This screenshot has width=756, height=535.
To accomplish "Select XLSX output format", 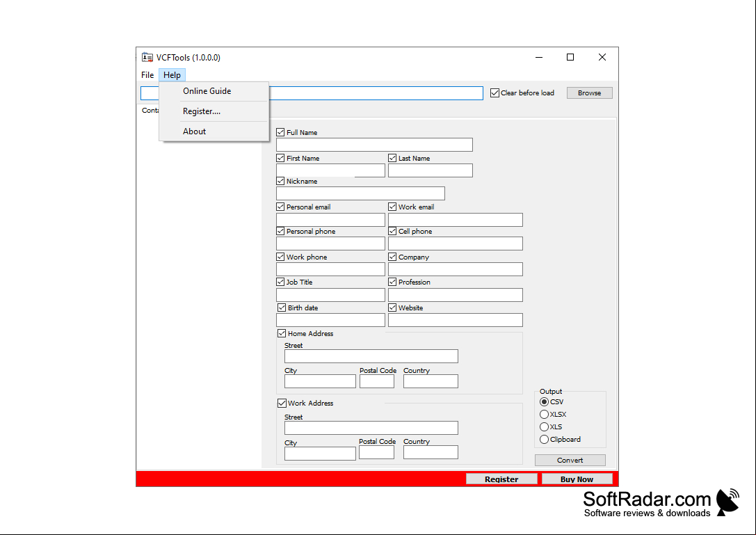I will (545, 415).
